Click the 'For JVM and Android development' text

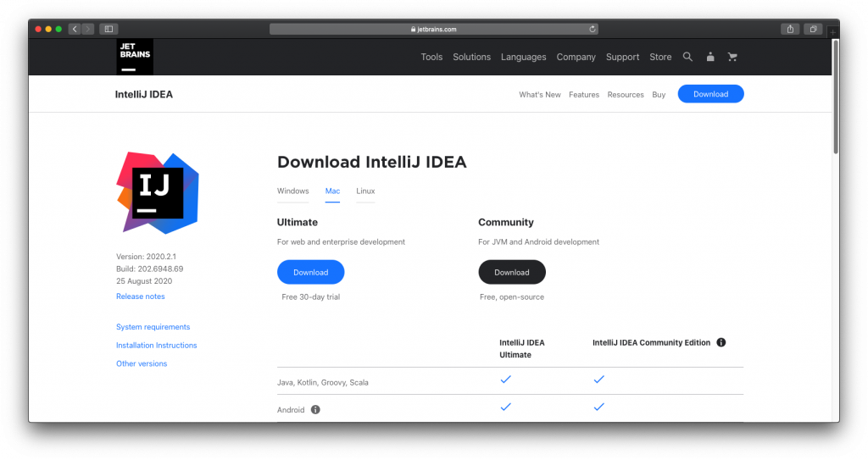[x=538, y=242]
